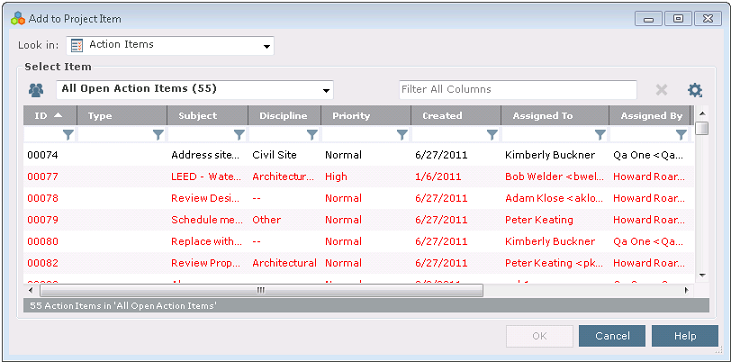Click the Discipline column filter funnel icon
Screen dimensions: 731x362
click(x=312, y=135)
